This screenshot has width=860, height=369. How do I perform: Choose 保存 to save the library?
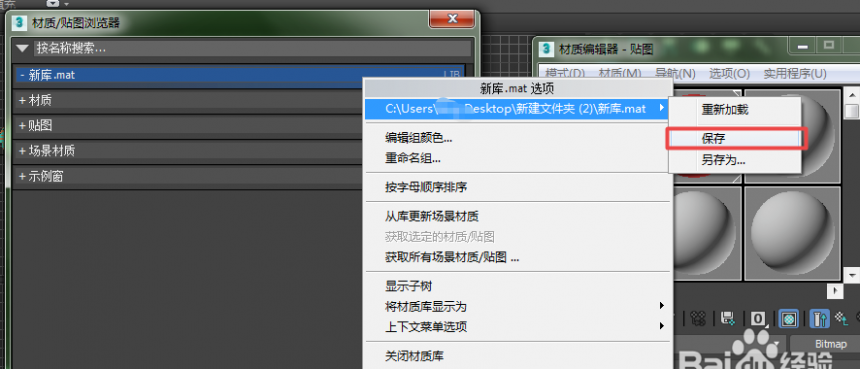735,138
